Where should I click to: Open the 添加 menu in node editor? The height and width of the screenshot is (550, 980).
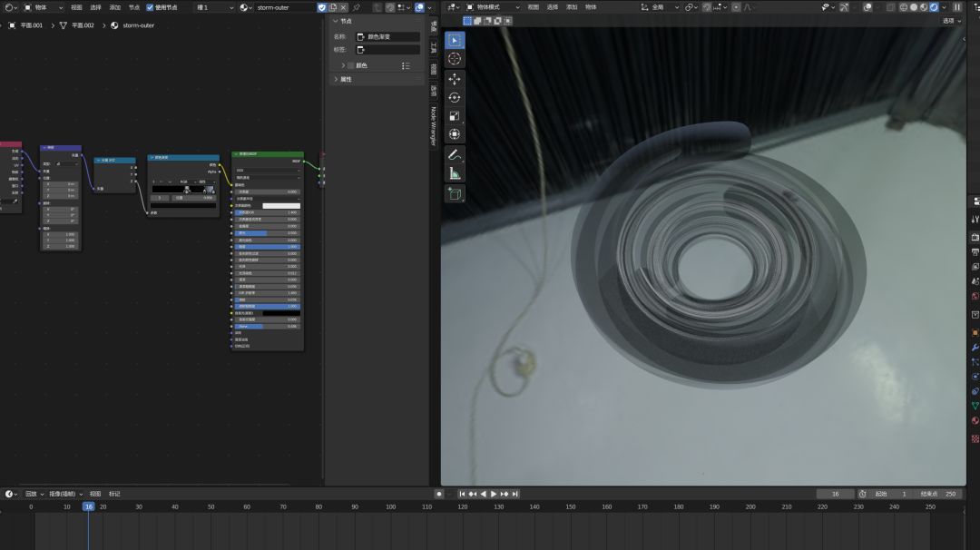pos(114,7)
